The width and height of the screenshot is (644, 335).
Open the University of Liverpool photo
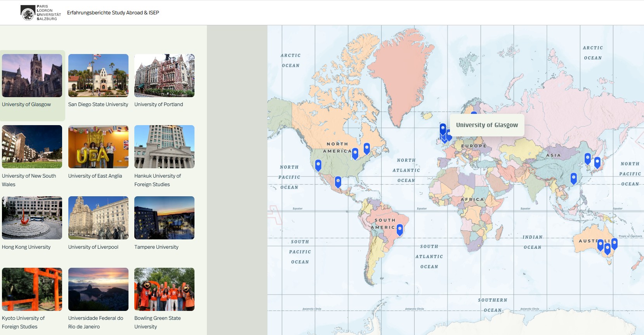pyautogui.click(x=98, y=218)
